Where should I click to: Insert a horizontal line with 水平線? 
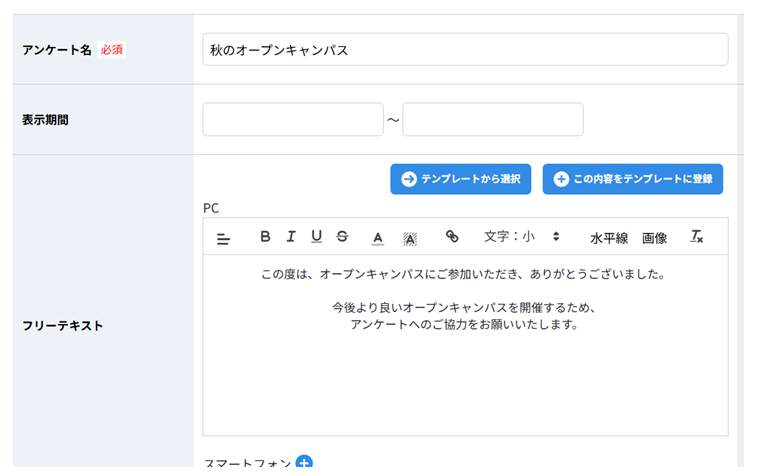coord(609,238)
